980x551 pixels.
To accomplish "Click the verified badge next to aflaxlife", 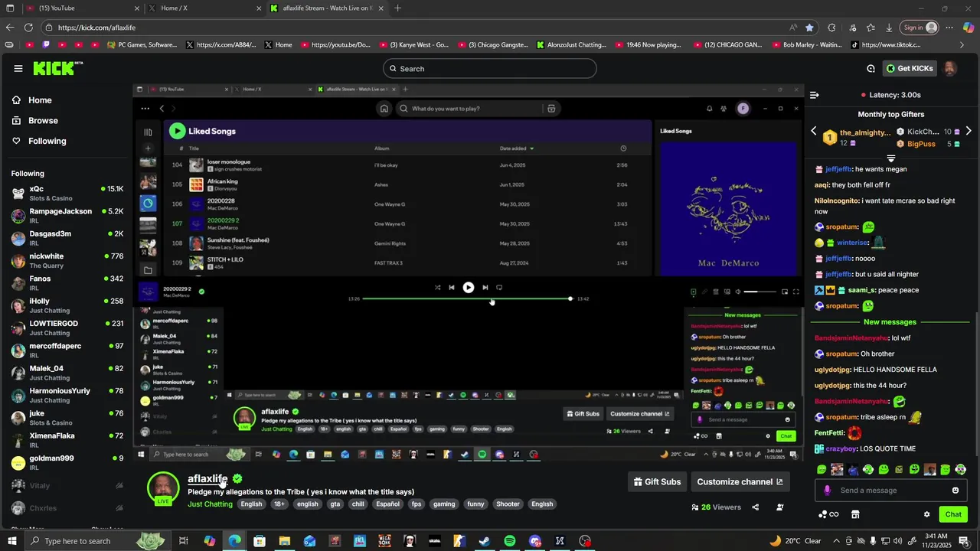I will [237, 479].
